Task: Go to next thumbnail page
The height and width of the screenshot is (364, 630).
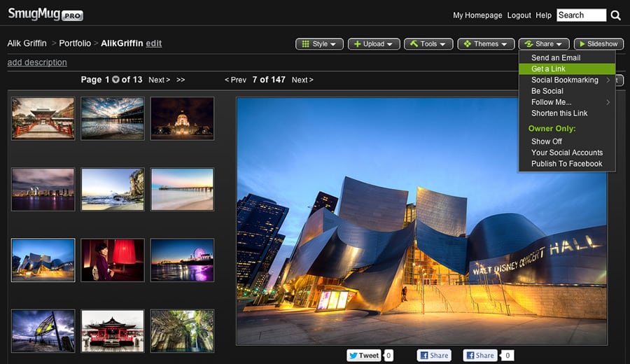Action: tap(159, 80)
